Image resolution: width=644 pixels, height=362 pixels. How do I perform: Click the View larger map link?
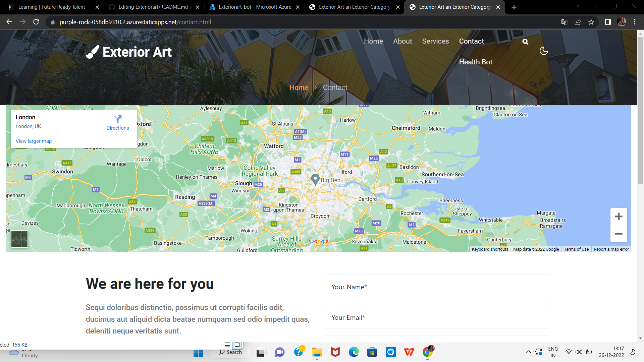pos(34,141)
